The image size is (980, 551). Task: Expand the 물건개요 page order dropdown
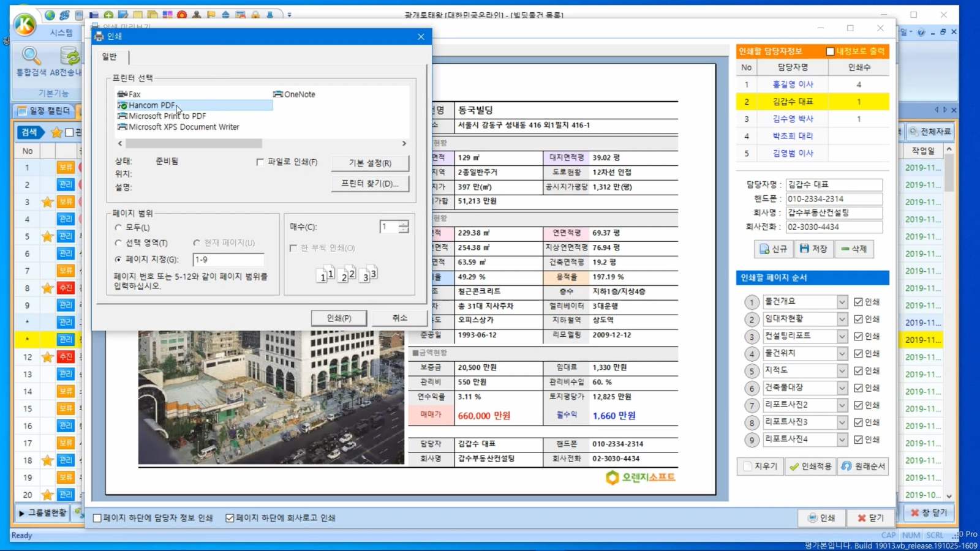pos(842,302)
